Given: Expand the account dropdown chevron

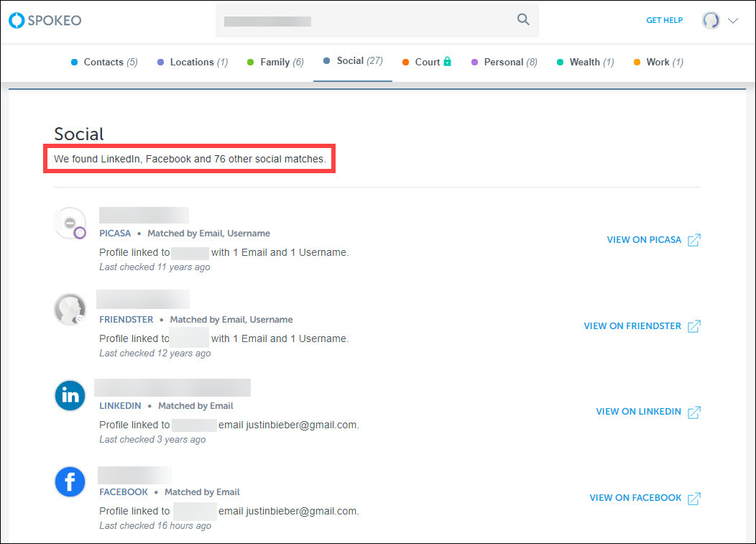Looking at the screenshot, I should click(733, 21).
